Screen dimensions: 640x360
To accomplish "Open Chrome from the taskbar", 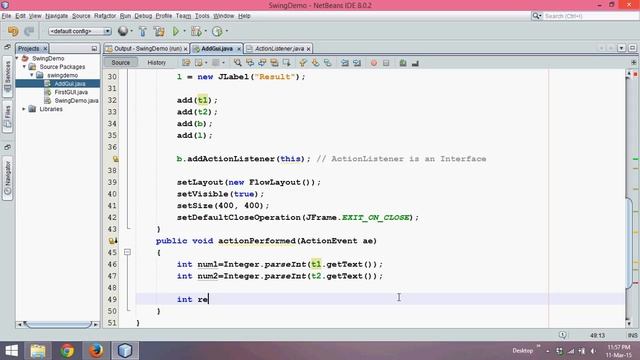I will pos(67,351).
